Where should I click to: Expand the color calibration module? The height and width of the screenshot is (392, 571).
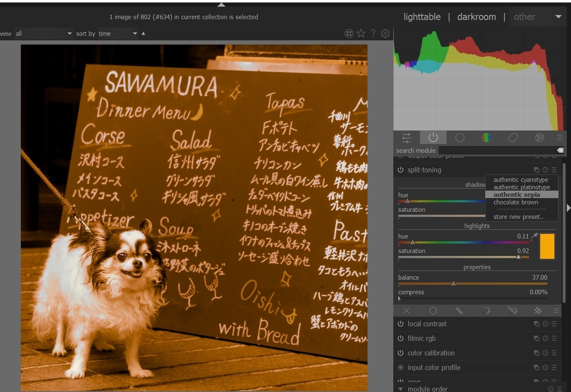point(431,353)
